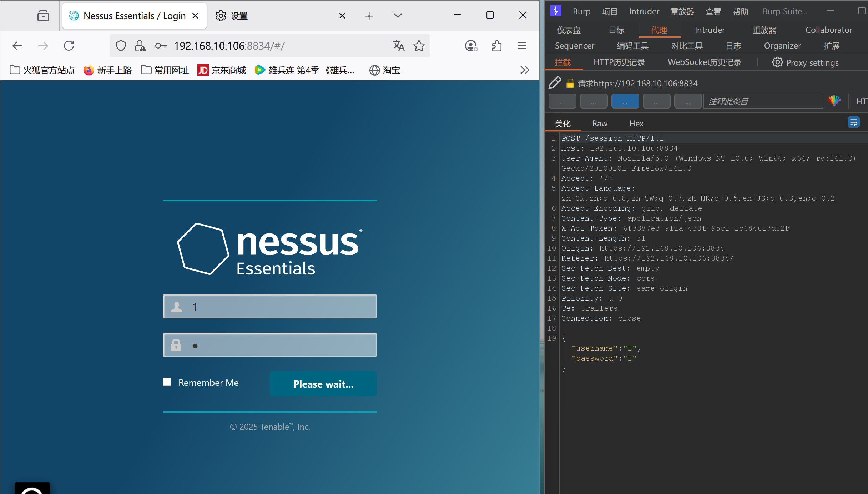Screen dimensions: 868x494
Task: Expand the list all tabs chevron
Action: point(398,16)
